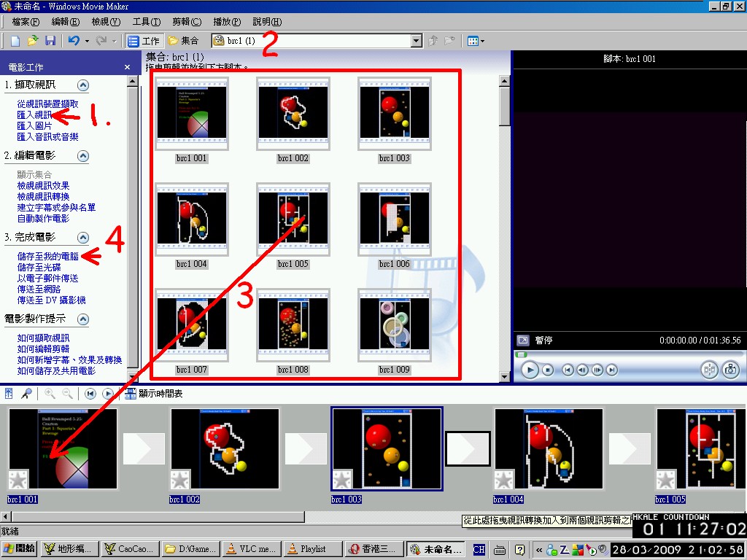Open the 檔案 menu
747x560 pixels.
point(26,22)
